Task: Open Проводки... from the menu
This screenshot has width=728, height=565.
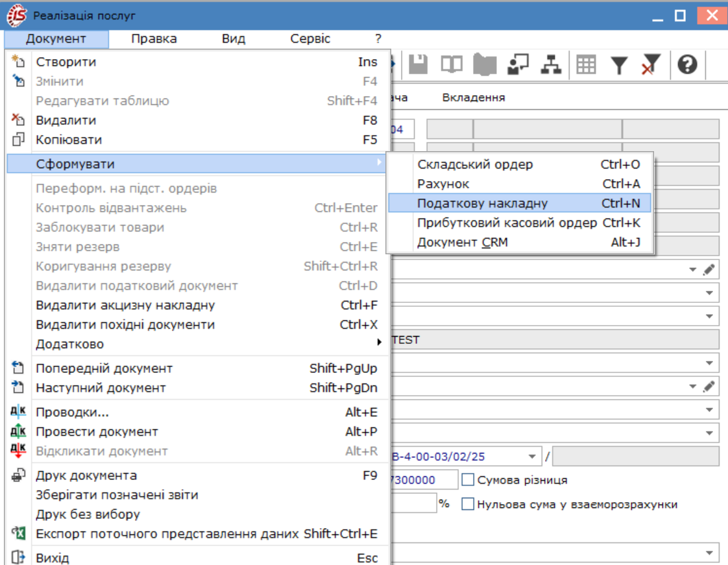Action: pos(197,412)
